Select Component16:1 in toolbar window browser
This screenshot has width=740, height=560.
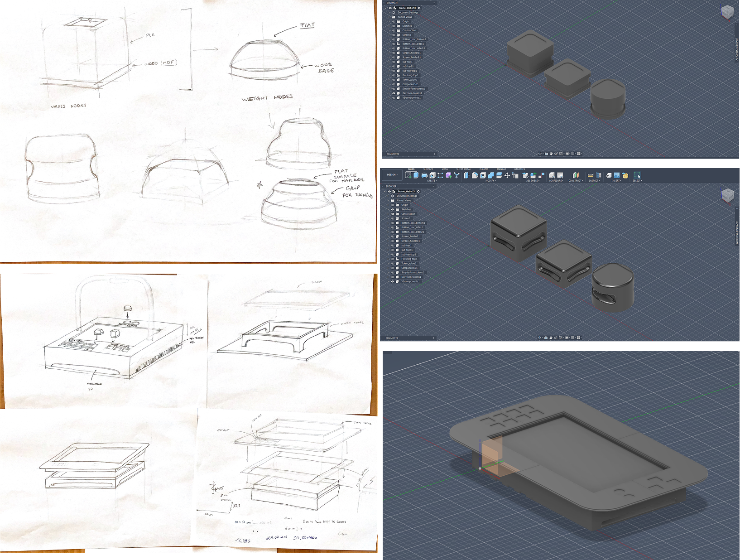pyautogui.click(x=410, y=268)
